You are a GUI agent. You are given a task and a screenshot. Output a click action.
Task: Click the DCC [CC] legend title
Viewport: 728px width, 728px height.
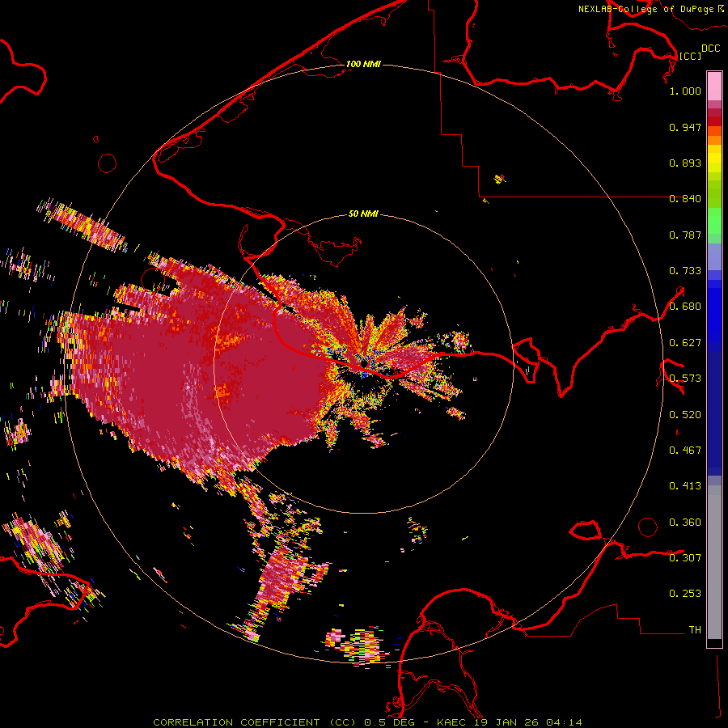(x=699, y=52)
